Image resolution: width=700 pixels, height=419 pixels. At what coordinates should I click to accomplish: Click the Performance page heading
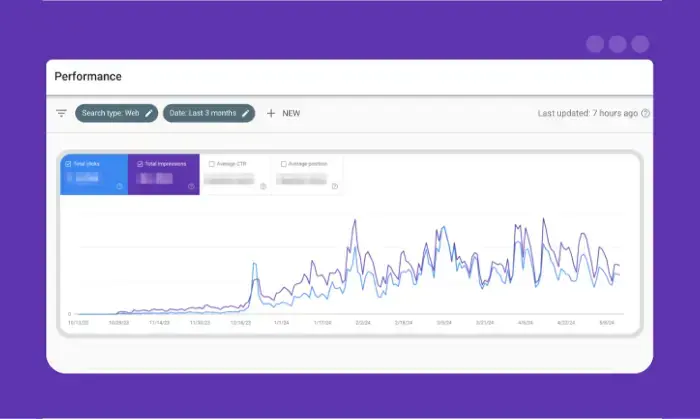88,76
